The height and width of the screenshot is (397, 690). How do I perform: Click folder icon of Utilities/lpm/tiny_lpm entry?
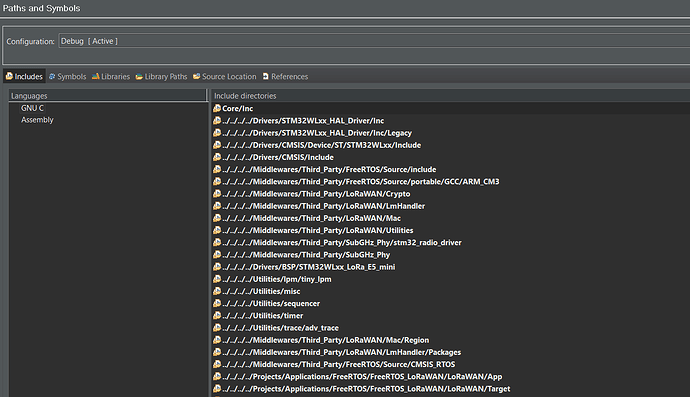(x=217, y=279)
